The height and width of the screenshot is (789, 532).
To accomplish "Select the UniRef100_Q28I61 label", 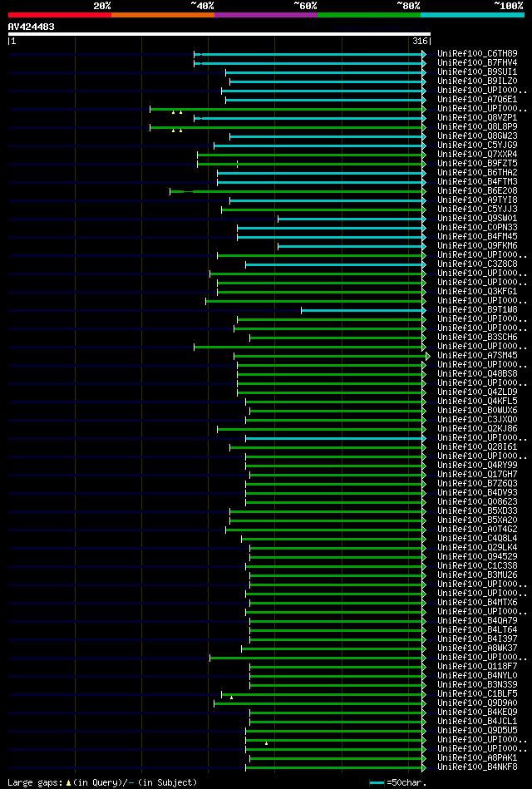I will [x=477, y=446].
